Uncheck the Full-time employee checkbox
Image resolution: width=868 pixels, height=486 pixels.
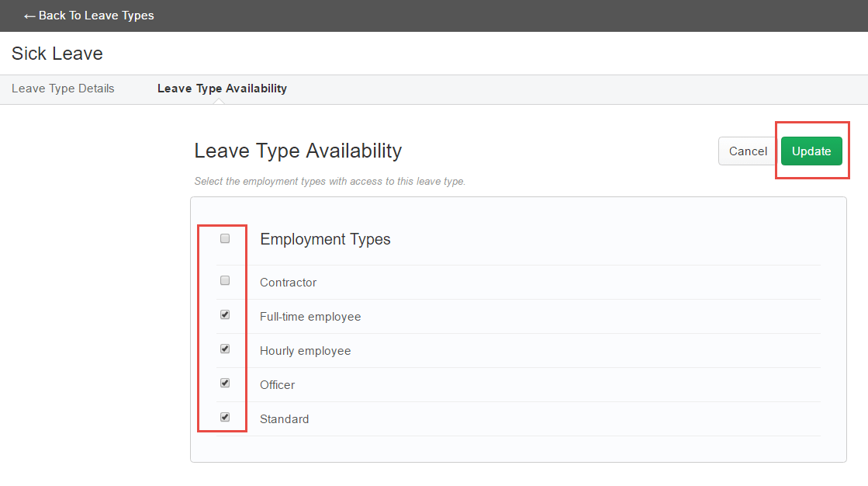coord(224,314)
